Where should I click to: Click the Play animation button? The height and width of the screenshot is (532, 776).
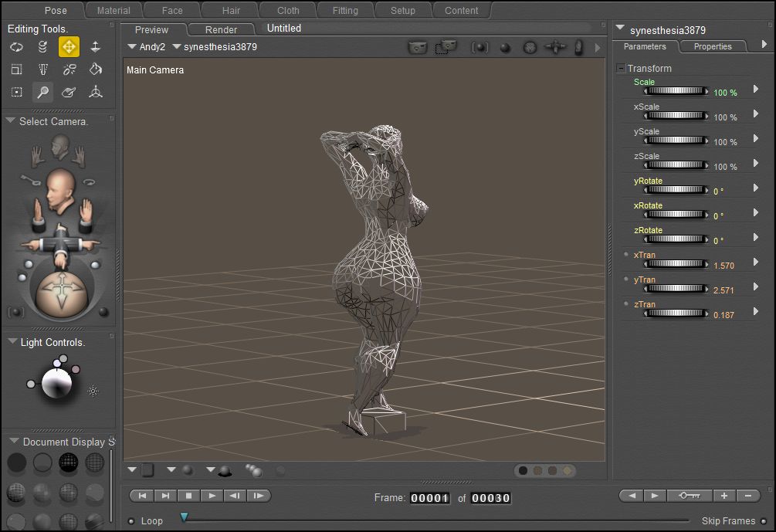pos(212,496)
